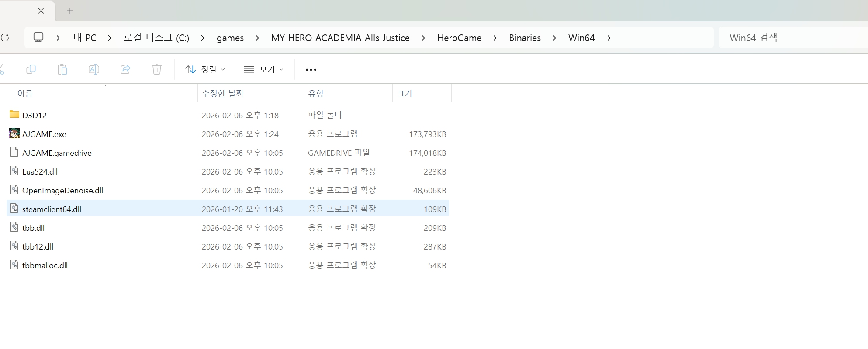Sort by 크기 column header

click(x=404, y=93)
